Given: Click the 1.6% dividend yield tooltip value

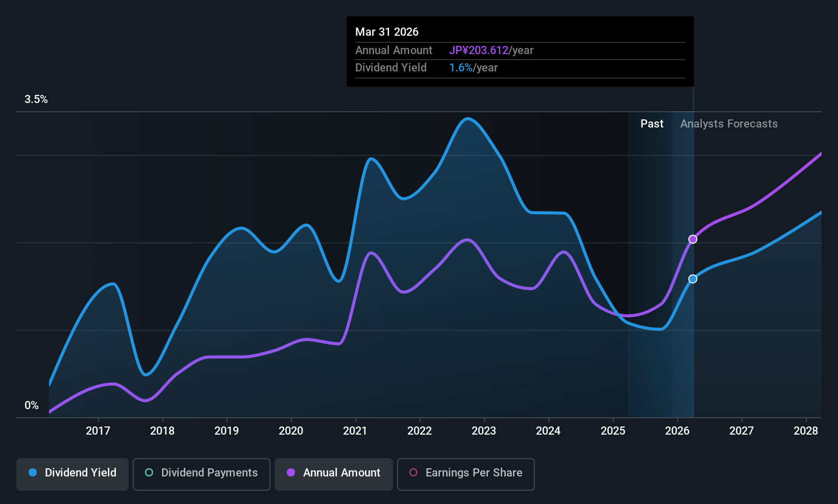Looking at the screenshot, I should (x=461, y=68).
